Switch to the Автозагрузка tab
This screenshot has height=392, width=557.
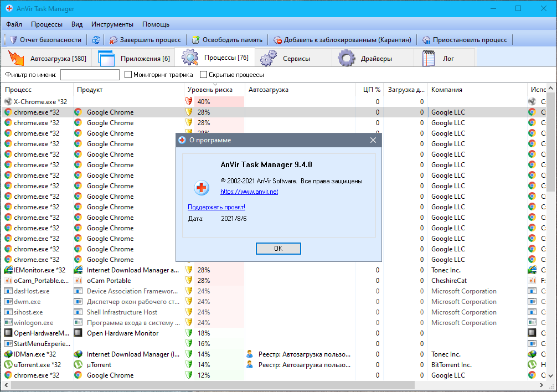47,58
